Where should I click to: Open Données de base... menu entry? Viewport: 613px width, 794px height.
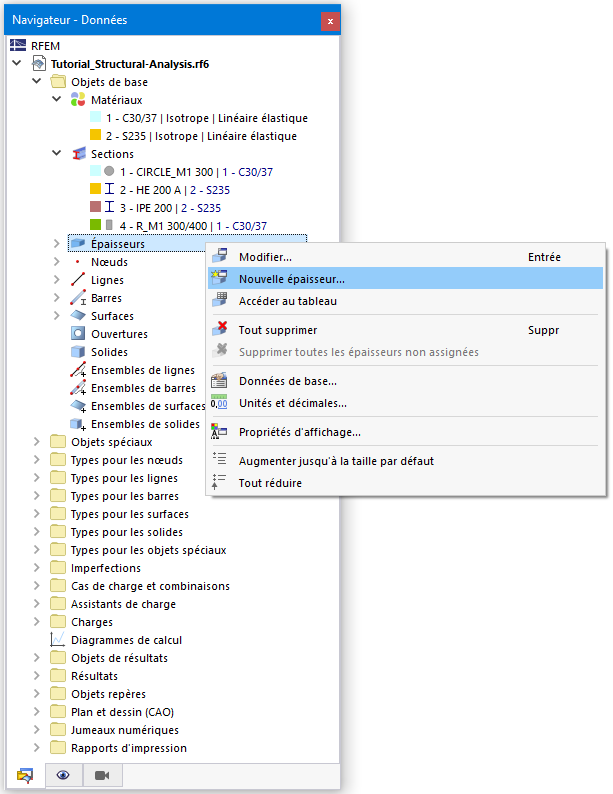[x=405, y=381]
